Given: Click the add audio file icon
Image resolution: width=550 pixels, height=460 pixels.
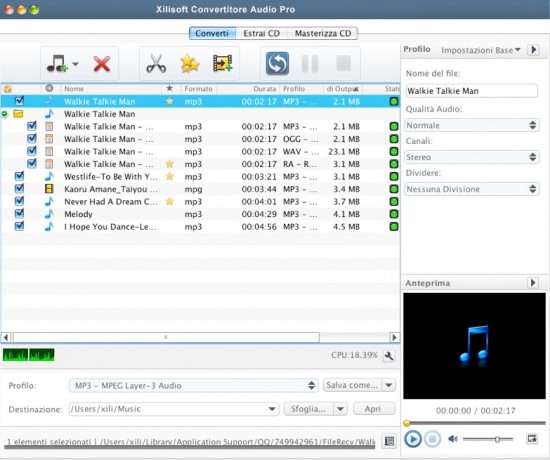Looking at the screenshot, I should [57, 64].
